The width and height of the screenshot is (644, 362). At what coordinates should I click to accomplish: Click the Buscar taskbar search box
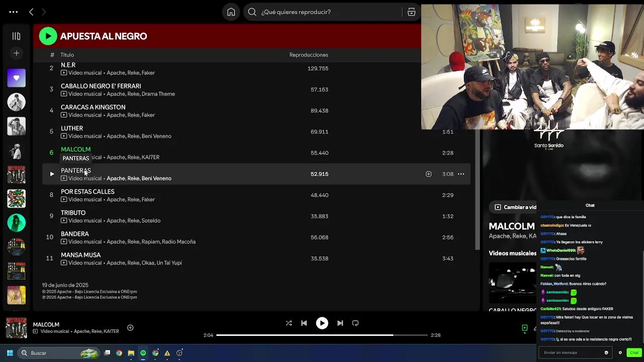pos(58,353)
